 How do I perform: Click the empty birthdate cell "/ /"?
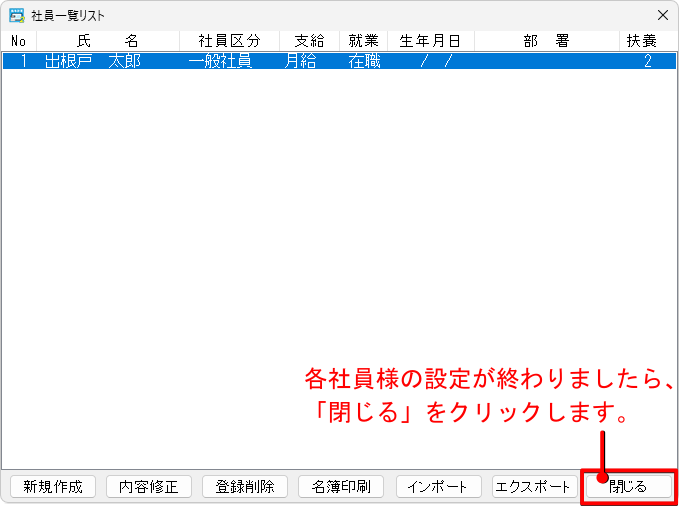pyautogui.click(x=436, y=61)
